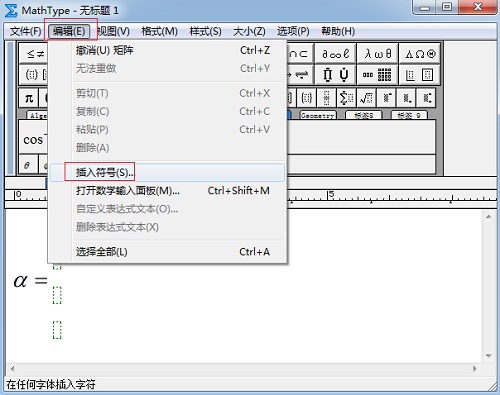Open the 选项(P) menu

(293, 32)
